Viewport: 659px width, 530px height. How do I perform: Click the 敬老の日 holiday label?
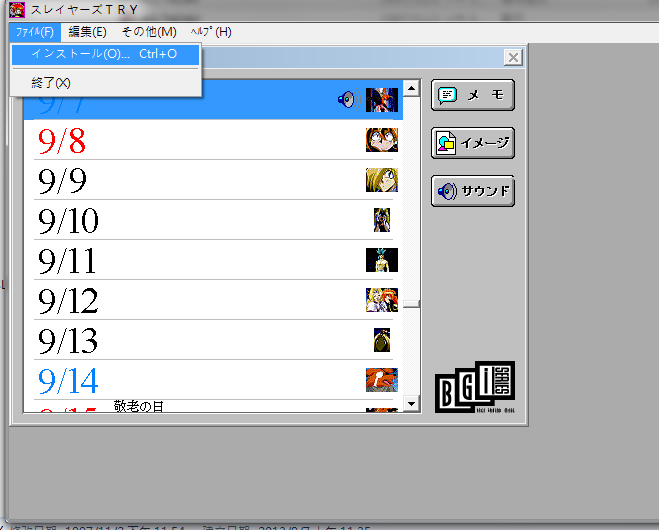tap(138, 406)
